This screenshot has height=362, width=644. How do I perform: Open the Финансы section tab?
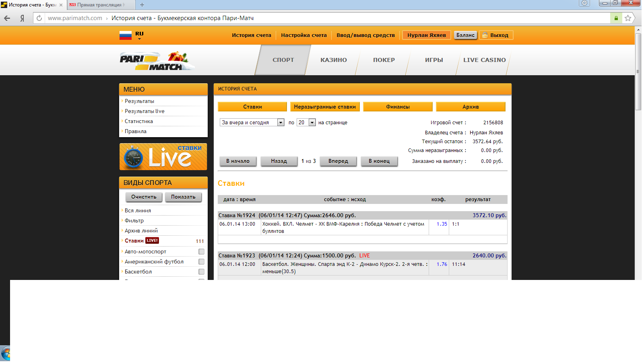point(398,107)
